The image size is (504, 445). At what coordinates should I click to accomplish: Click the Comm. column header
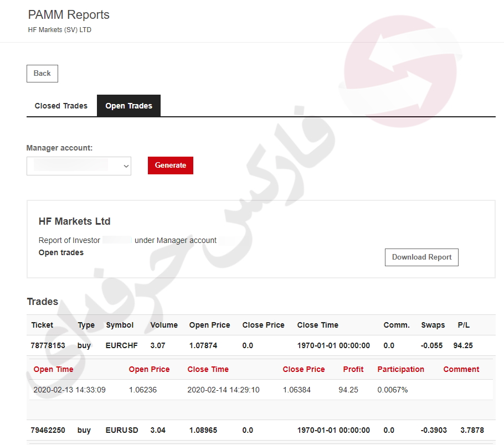pyautogui.click(x=397, y=325)
